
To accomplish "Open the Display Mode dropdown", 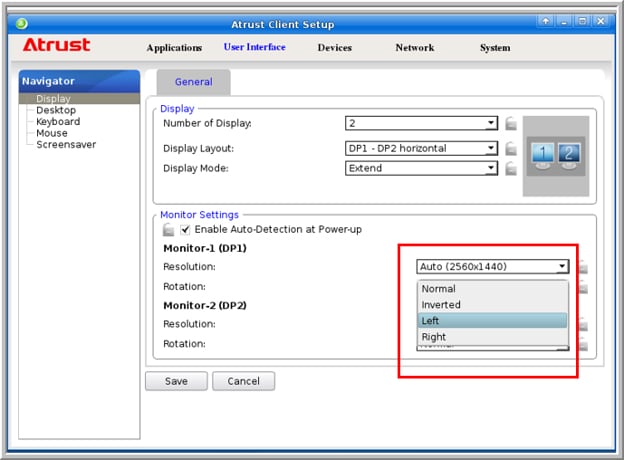I will pyautogui.click(x=421, y=168).
